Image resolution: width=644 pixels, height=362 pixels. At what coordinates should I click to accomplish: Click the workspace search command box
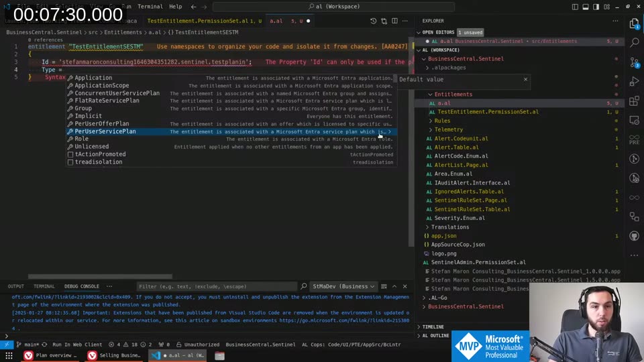click(x=333, y=7)
